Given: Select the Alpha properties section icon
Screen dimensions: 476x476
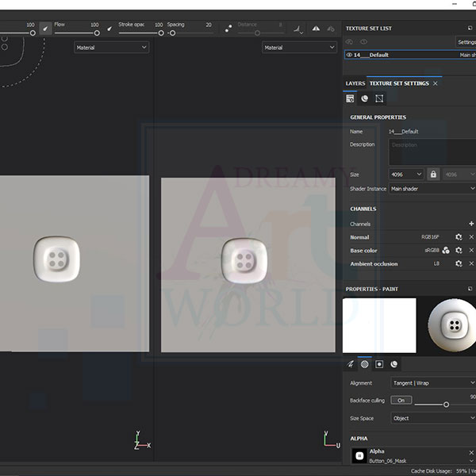Looking at the screenshot, I should point(365,364).
